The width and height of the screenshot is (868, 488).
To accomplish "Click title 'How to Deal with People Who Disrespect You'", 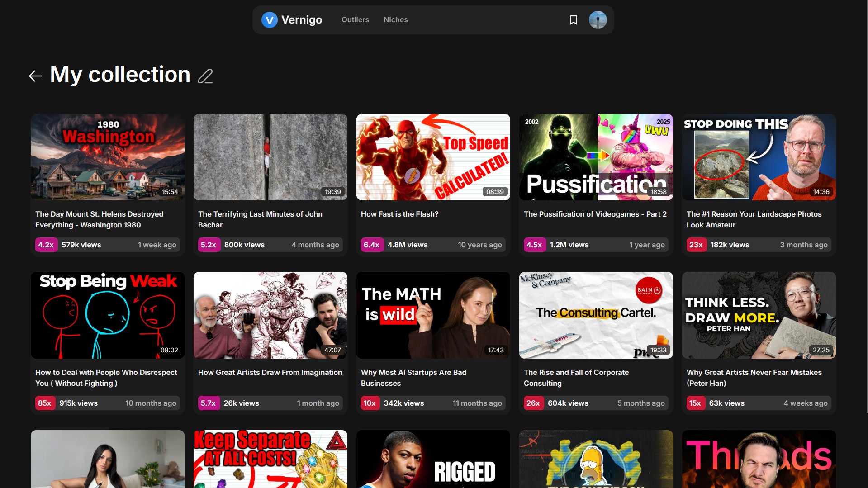I will [x=106, y=378].
